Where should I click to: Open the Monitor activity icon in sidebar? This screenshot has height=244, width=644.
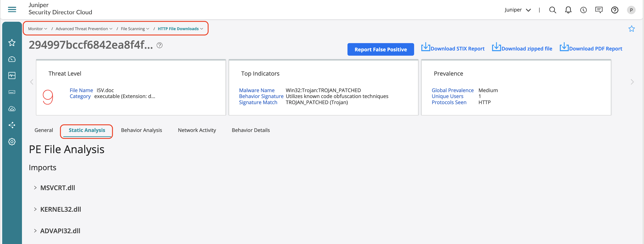12,76
